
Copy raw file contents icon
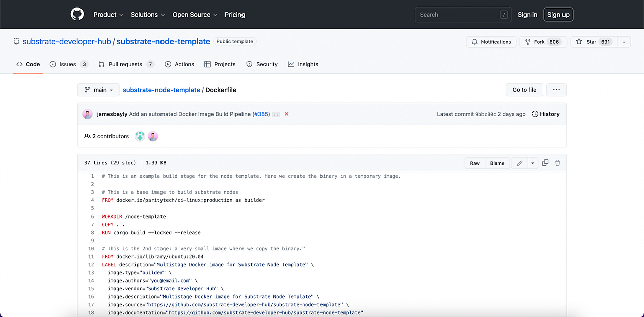pos(545,163)
